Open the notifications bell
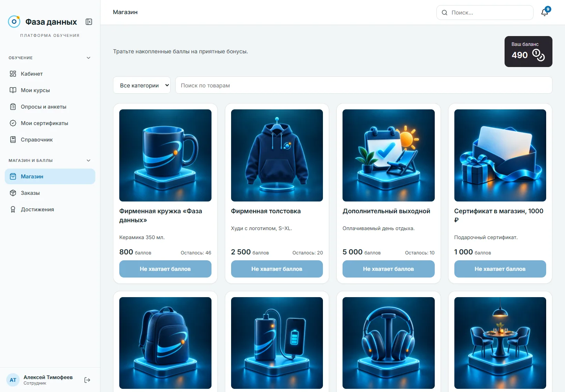Screen dimensions: 565x392 pyautogui.click(x=545, y=12)
